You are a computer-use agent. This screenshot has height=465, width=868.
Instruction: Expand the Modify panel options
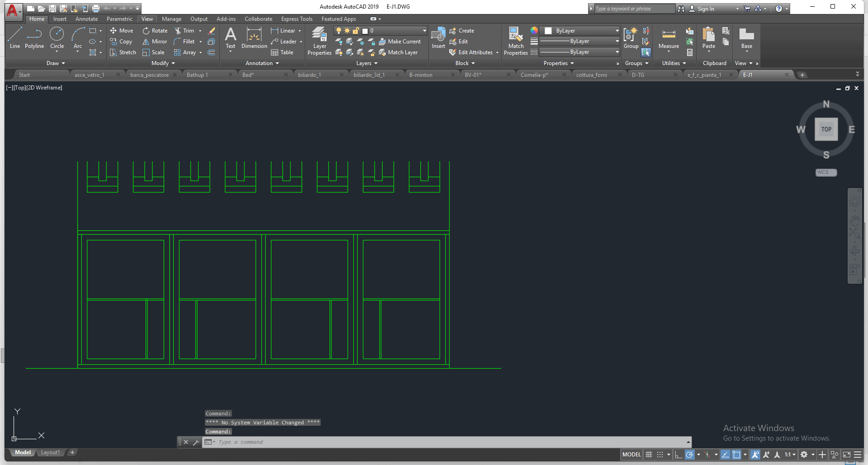point(163,63)
